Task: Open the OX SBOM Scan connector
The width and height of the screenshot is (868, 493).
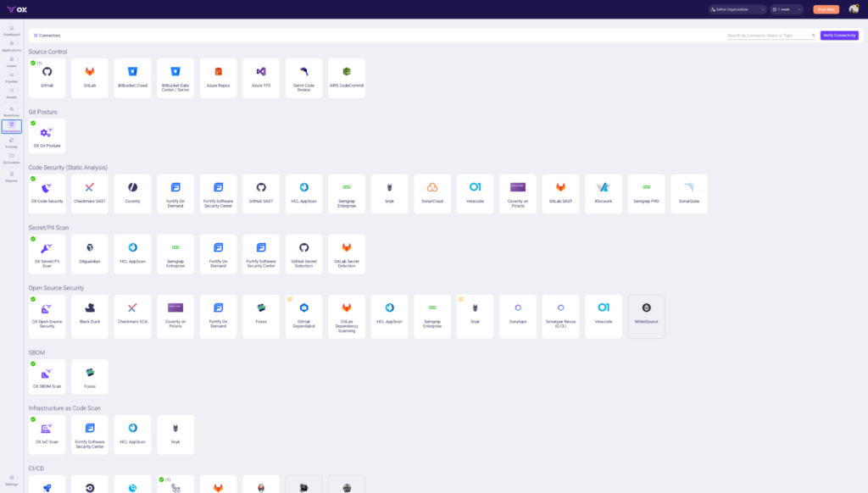Action: (47, 377)
